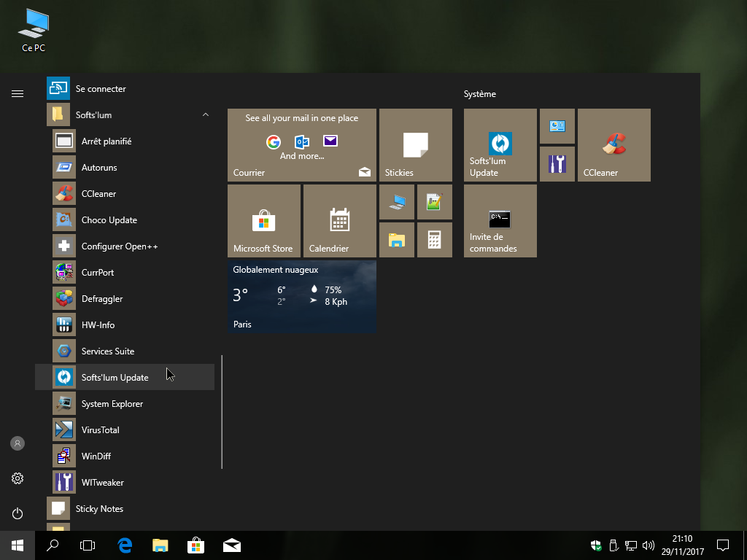747x560 pixels.
Task: Open the Paris weather tile
Action: (x=302, y=297)
